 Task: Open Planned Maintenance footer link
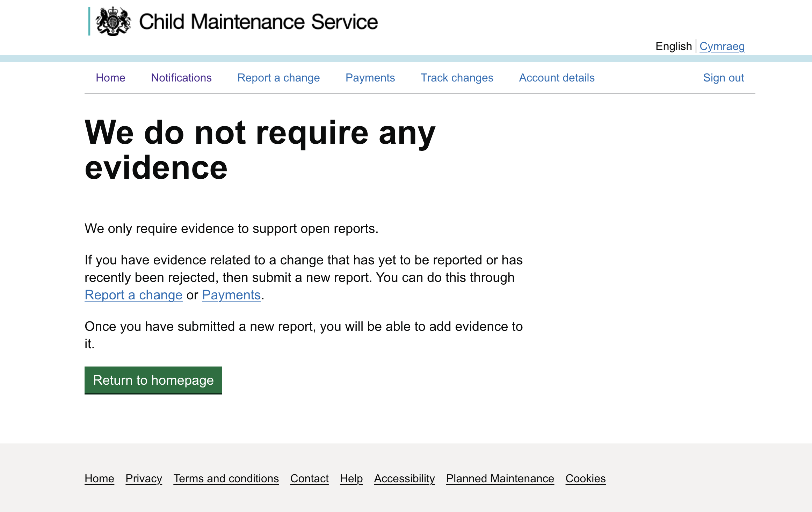pyautogui.click(x=500, y=478)
